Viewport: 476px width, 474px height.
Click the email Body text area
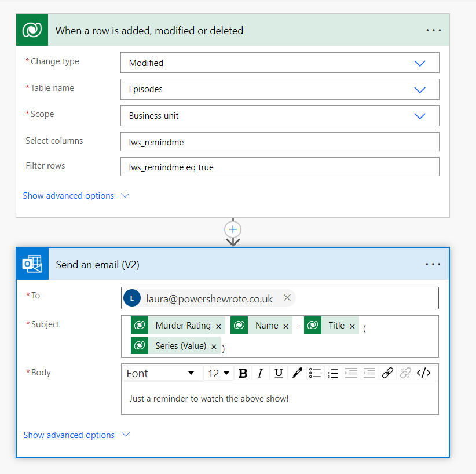point(280,398)
